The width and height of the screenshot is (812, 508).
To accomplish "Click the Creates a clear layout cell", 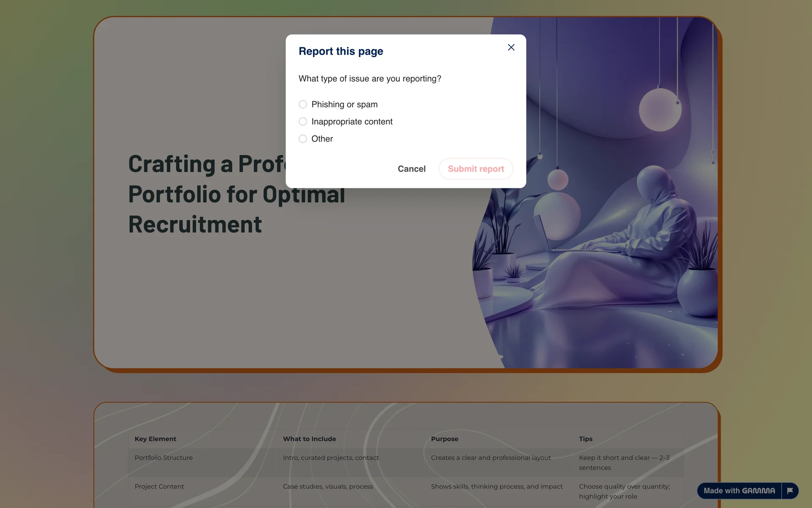I will 491,458.
